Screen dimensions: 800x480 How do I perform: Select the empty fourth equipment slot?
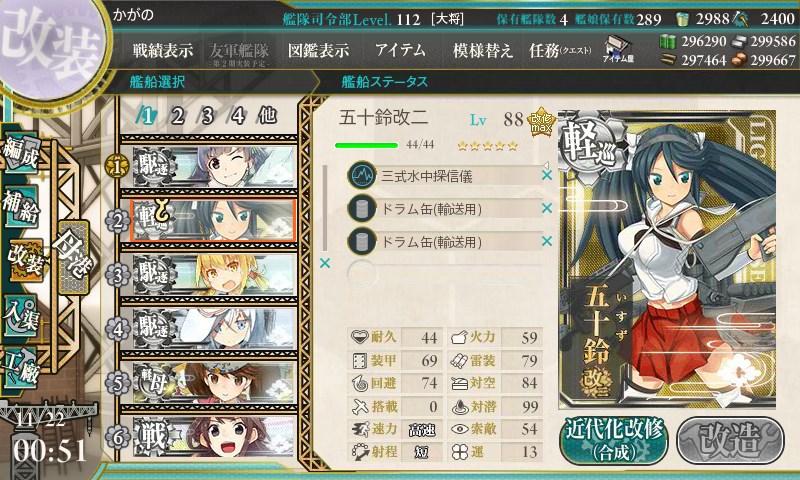444,274
